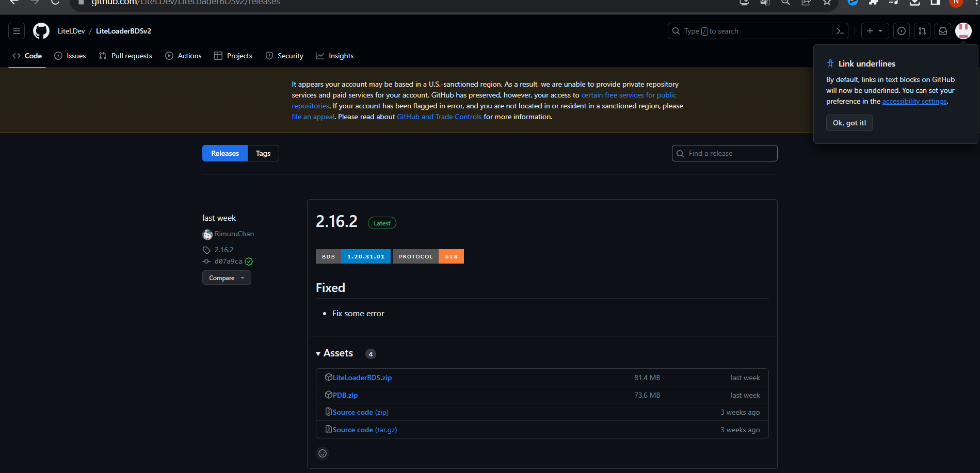The image size is (980, 473).
Task: Click the verified commit checkmark badge
Action: tap(249, 262)
